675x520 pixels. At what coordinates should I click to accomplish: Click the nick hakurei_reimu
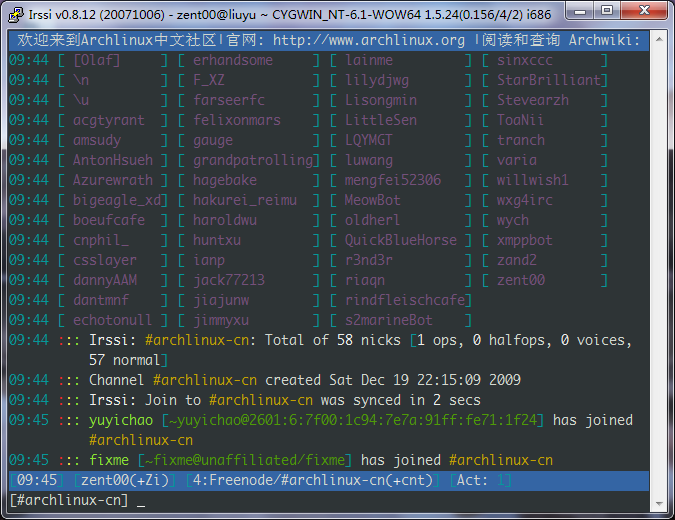pos(245,200)
